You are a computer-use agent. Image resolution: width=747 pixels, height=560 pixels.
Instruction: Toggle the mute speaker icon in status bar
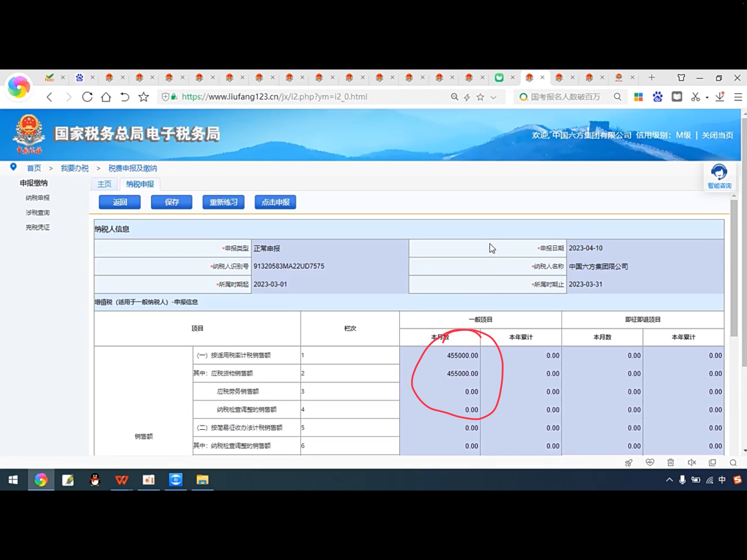point(692,463)
